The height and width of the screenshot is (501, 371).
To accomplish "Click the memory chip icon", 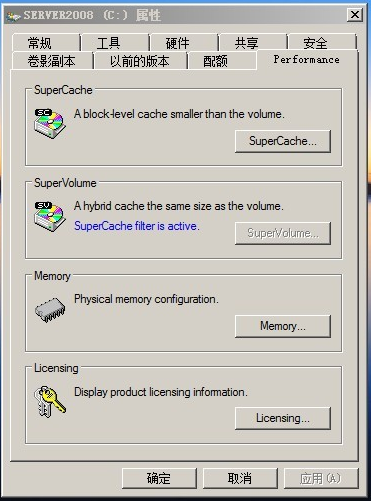I will pos(50,310).
